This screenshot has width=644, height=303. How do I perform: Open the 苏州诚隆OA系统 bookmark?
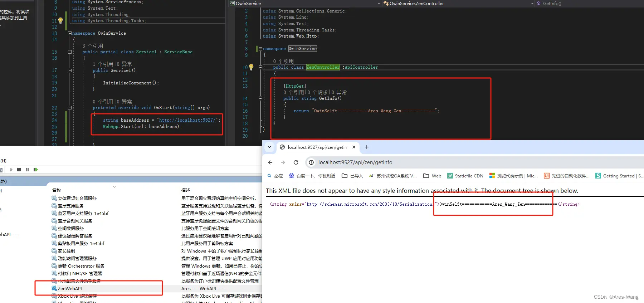point(393,176)
